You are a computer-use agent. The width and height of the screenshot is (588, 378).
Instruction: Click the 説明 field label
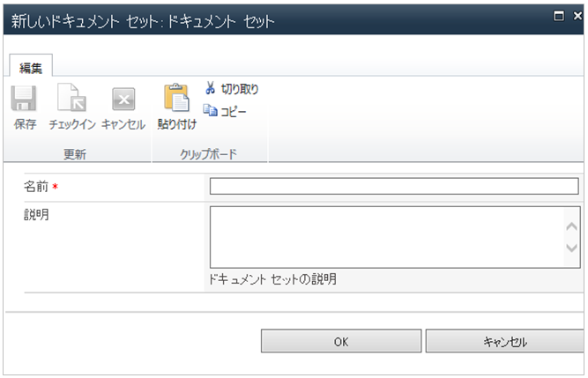(35, 215)
